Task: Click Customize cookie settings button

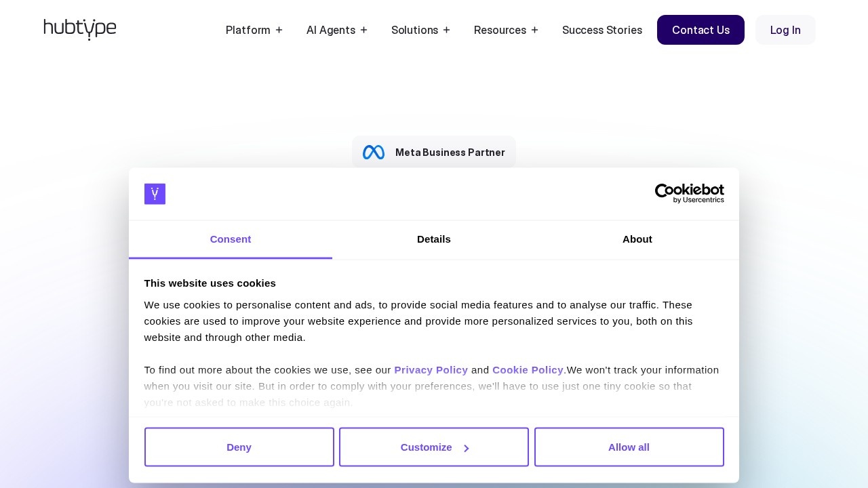Action: pos(434,447)
